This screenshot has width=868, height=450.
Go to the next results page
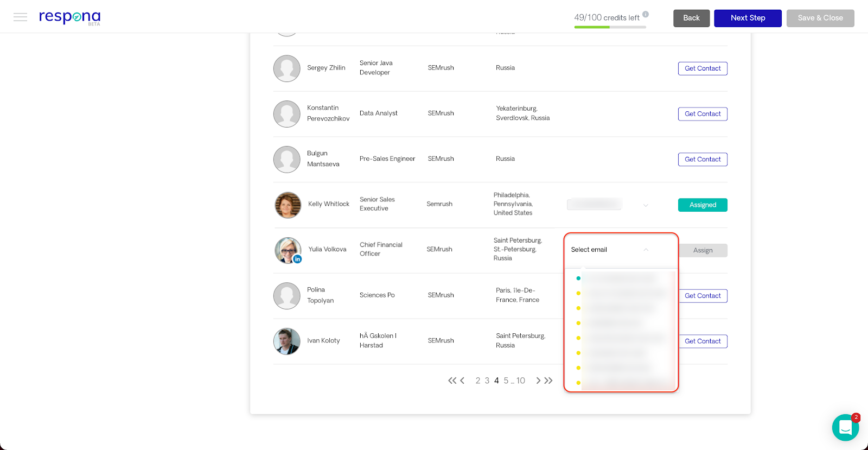click(x=538, y=381)
